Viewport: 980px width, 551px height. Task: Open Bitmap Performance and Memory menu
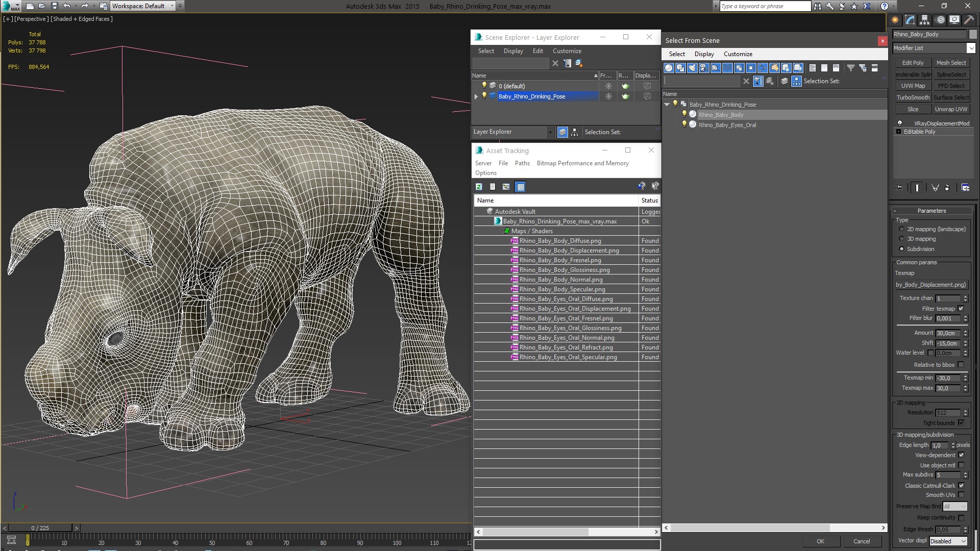582,163
